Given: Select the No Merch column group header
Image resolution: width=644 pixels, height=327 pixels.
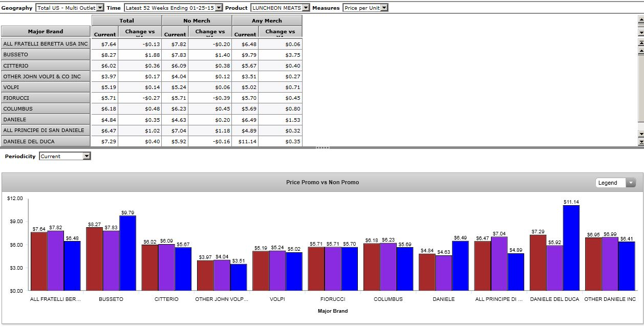Looking at the screenshot, I should coord(197,20).
